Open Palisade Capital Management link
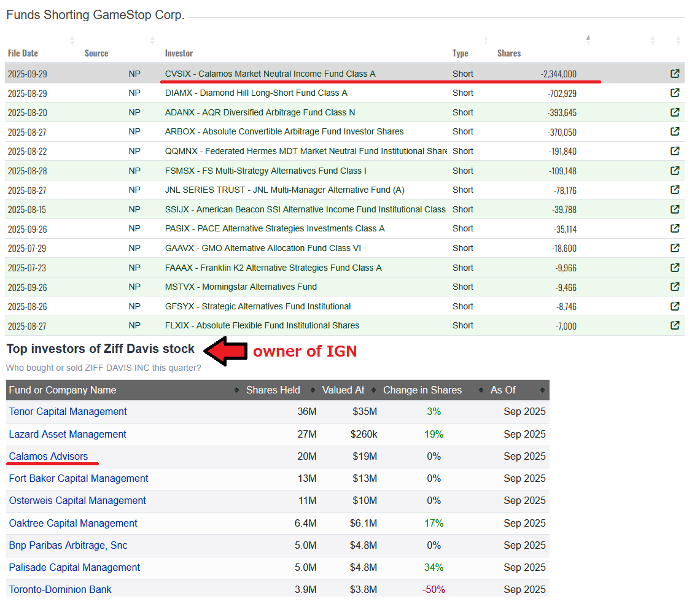 [74, 567]
